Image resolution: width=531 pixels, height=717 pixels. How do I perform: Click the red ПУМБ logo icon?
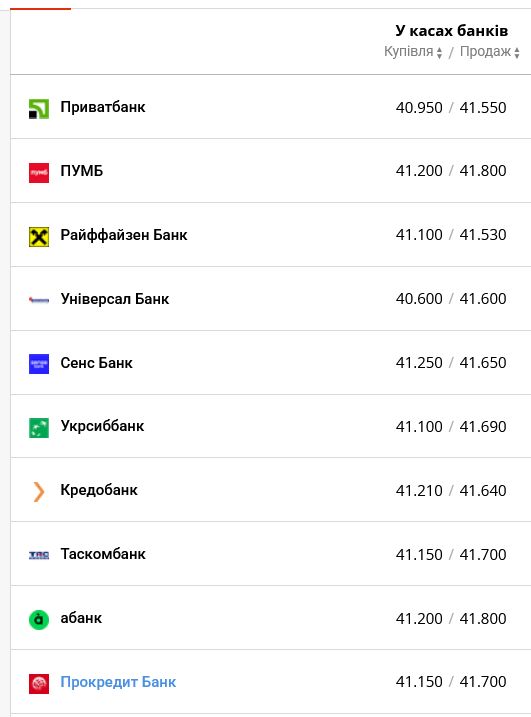(x=39, y=172)
